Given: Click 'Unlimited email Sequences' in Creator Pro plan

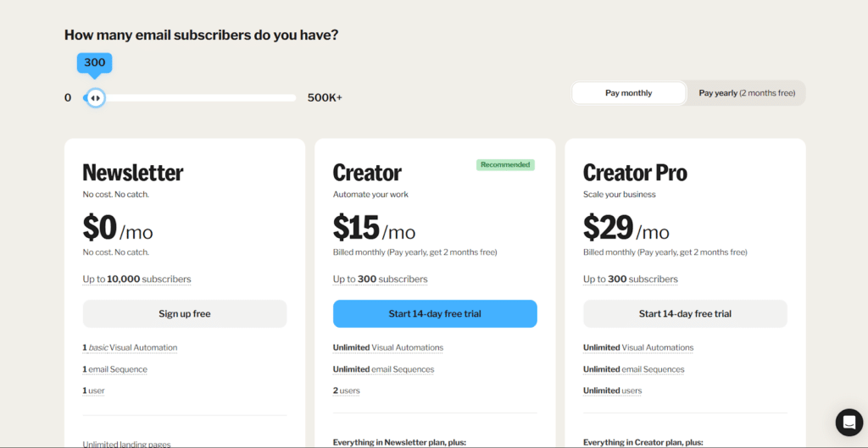Looking at the screenshot, I should pos(634,369).
